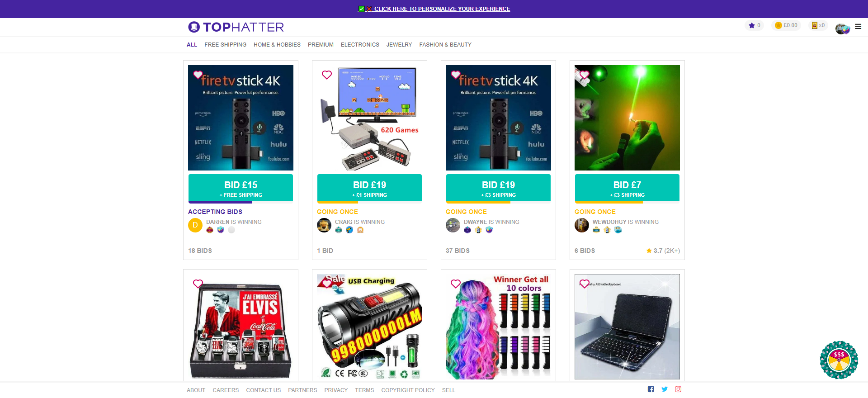Click personalize your experience banner link
The height and width of the screenshot is (398, 868).
point(442,9)
